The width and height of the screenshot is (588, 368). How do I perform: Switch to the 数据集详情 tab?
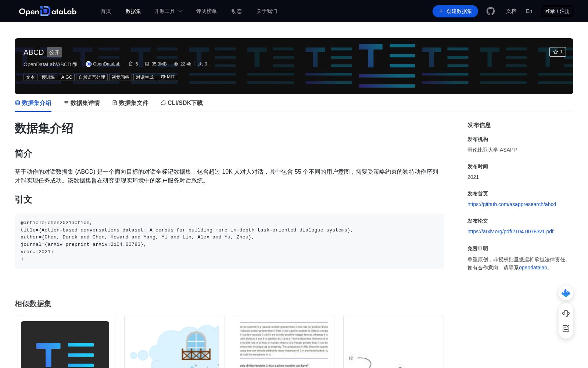82,103
